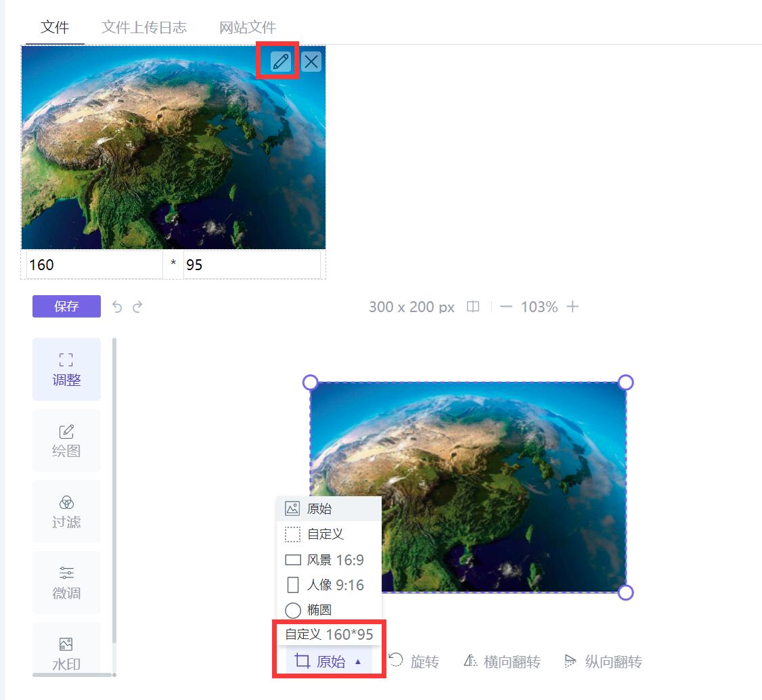Select the 调整 (Adjust) tool in the sidebar
Screen dimensions: 762x700
(66, 369)
